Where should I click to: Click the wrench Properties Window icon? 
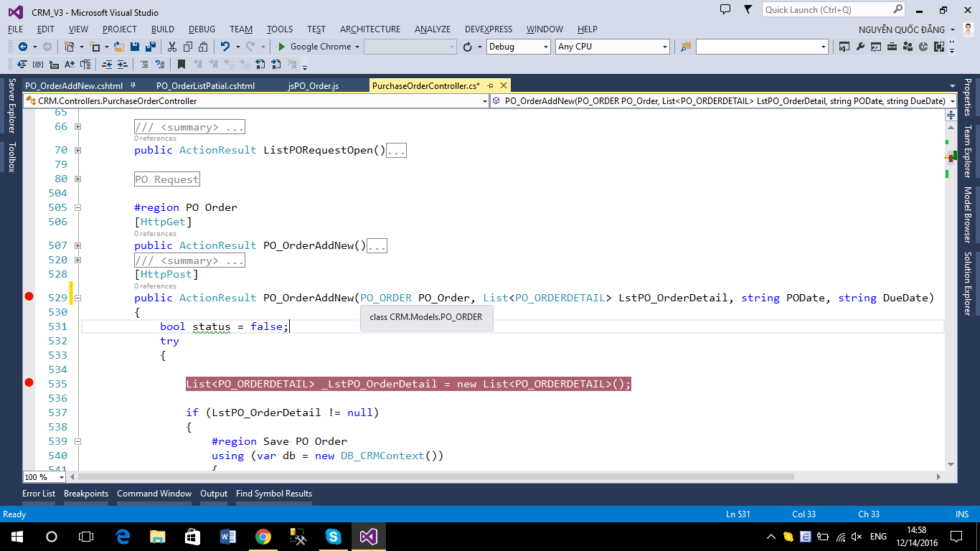(x=860, y=47)
